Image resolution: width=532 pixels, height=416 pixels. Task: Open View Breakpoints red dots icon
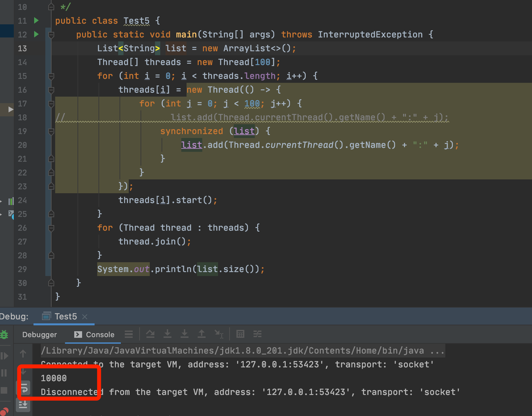tap(4, 411)
